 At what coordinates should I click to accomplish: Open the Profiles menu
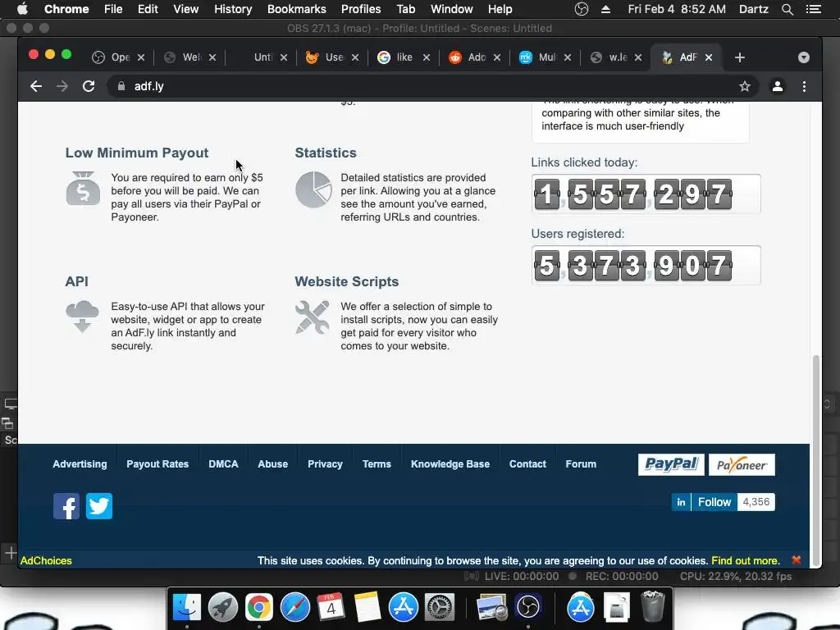(x=361, y=9)
